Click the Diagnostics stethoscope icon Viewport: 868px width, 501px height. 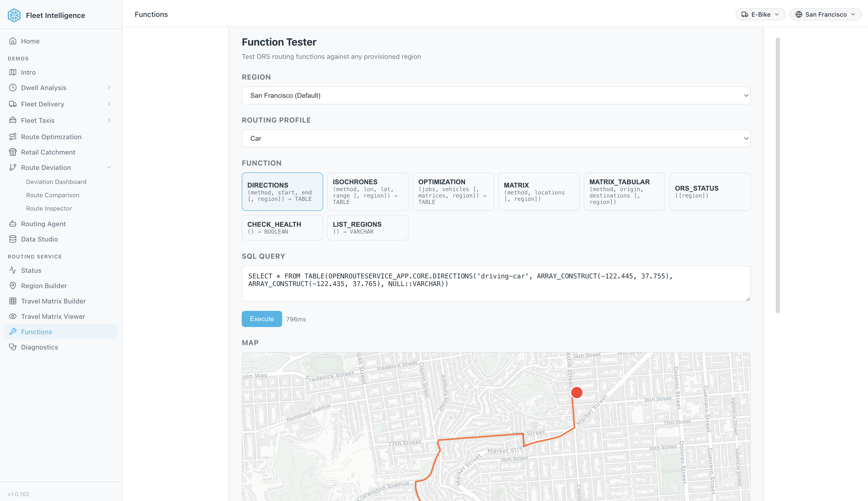click(x=13, y=347)
